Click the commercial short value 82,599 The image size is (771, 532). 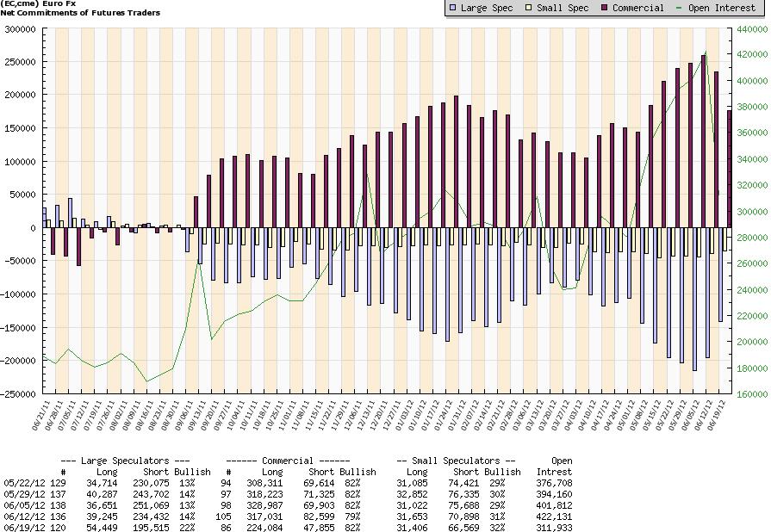pos(319,517)
